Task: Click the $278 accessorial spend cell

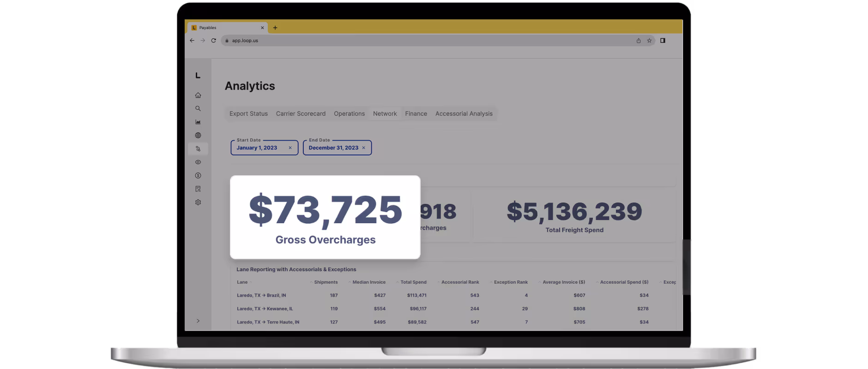Action: tap(643, 309)
